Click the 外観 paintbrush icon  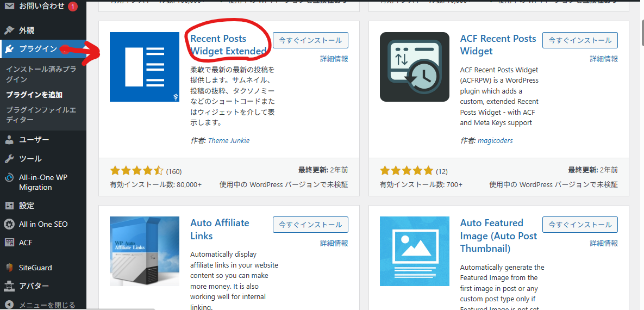point(9,30)
